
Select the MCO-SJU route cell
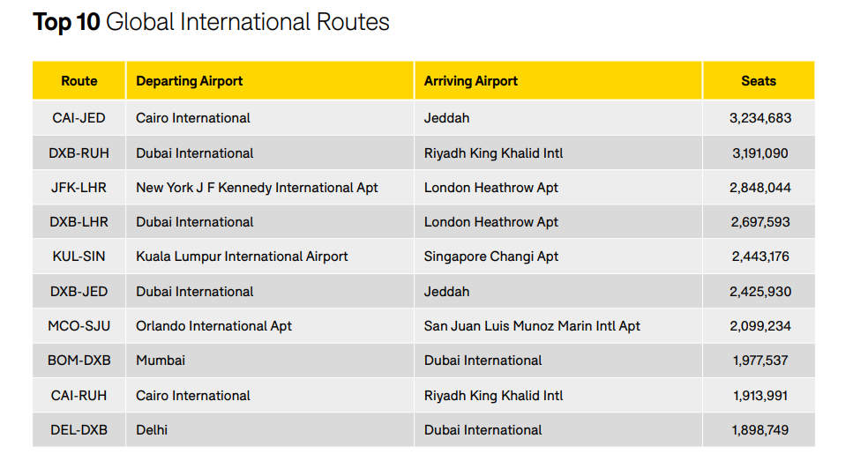[79, 326]
